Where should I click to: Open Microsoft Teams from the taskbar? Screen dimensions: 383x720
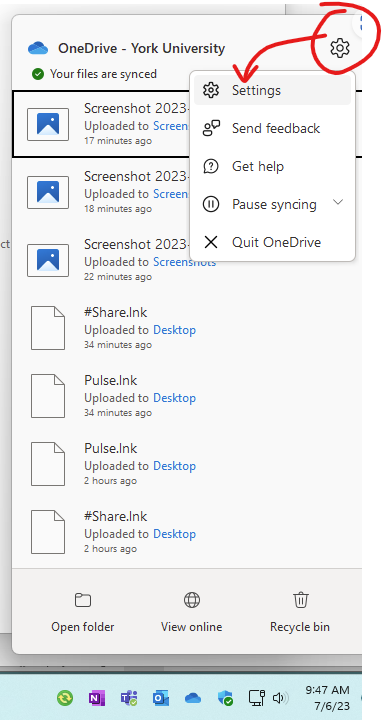tap(129, 698)
